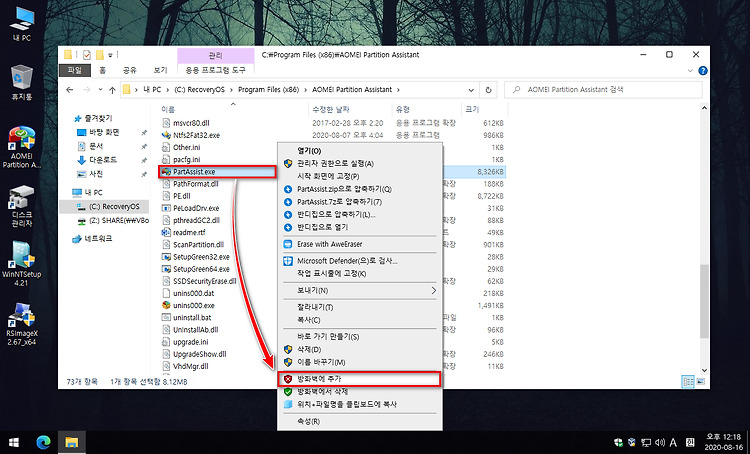
Task: Choose 방화벽에 추가
Action: (x=360, y=379)
